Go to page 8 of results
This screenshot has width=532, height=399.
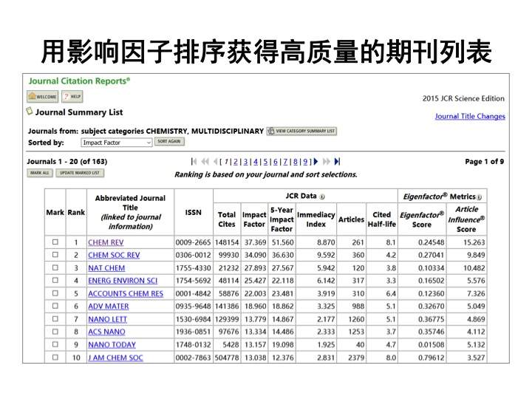pos(295,162)
